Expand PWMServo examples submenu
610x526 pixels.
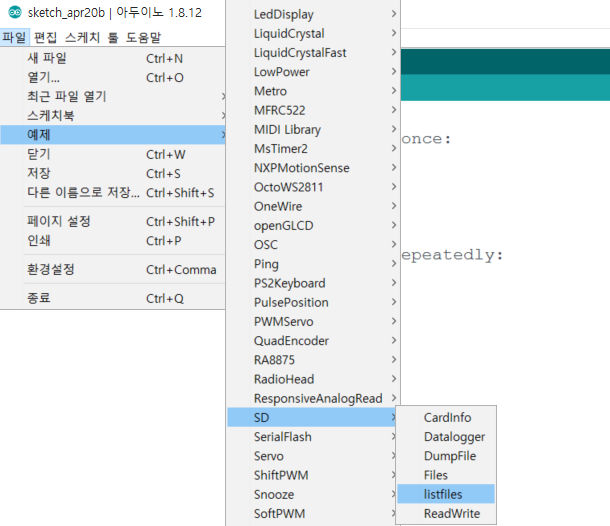point(313,321)
